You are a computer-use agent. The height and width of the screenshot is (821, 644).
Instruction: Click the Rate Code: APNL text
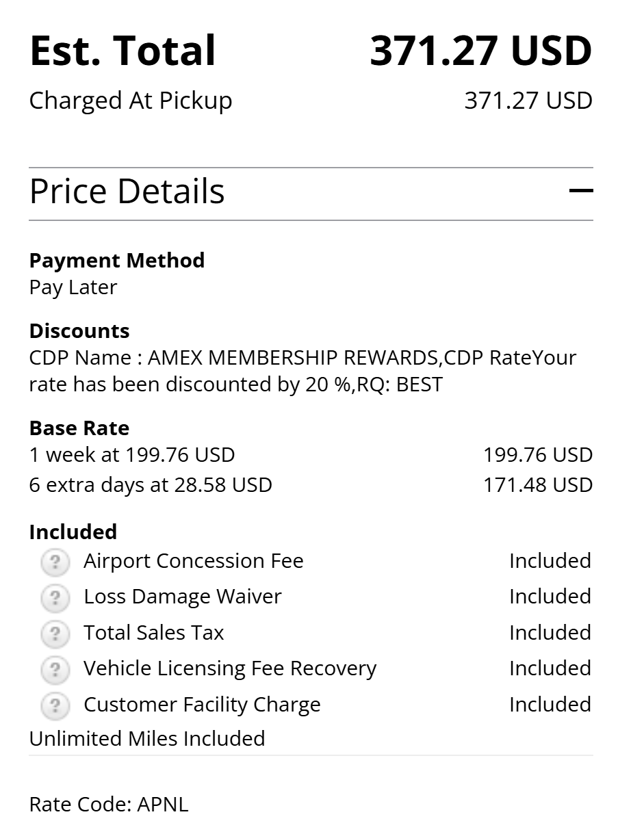pos(109,805)
